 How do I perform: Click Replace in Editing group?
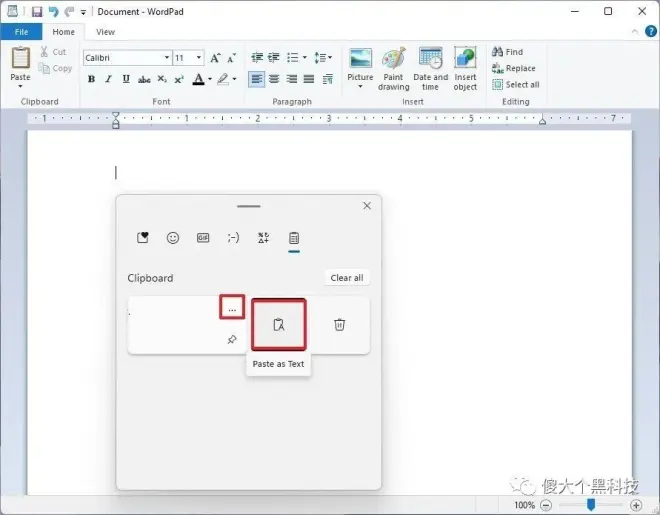[514, 68]
